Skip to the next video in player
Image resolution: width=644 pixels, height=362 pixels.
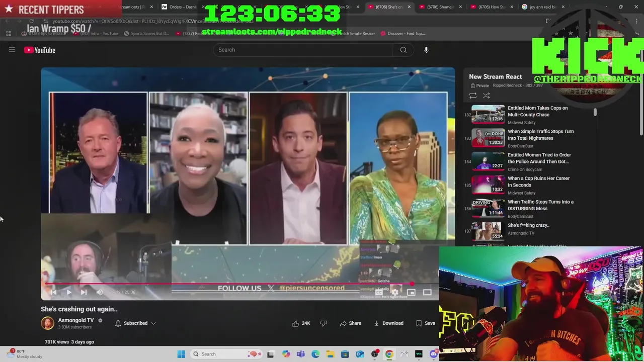click(x=84, y=292)
